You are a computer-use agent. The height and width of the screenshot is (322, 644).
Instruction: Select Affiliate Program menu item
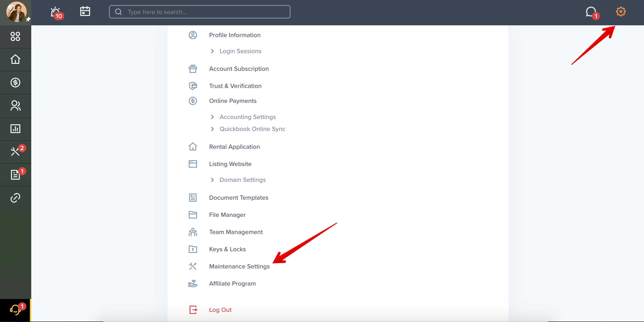(232, 284)
